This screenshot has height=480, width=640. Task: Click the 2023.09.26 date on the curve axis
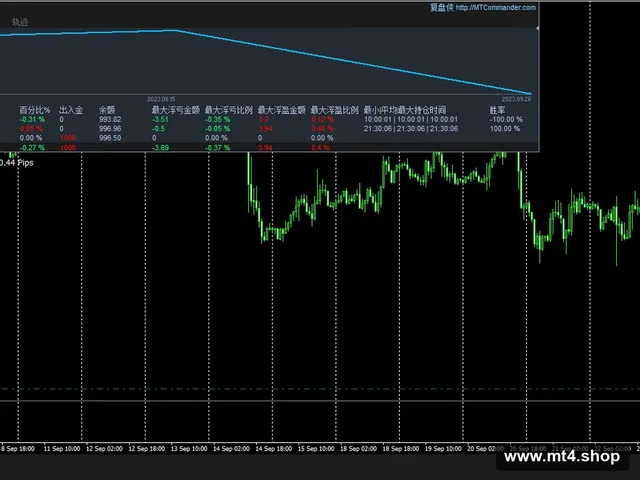pos(516,99)
